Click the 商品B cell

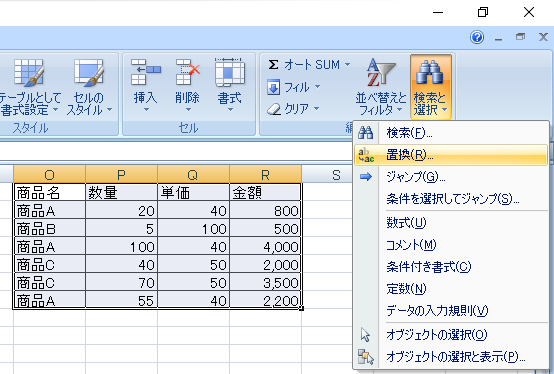pyautogui.click(x=49, y=228)
